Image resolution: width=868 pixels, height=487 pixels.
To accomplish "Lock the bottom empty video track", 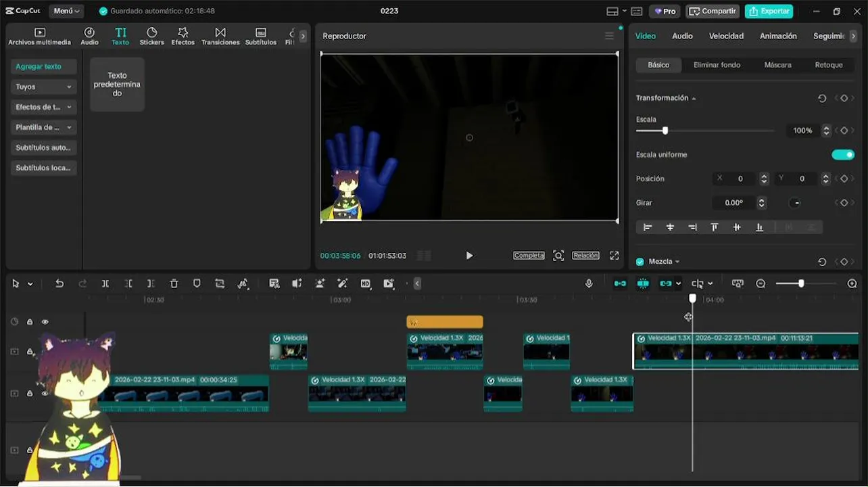I will [x=30, y=450].
